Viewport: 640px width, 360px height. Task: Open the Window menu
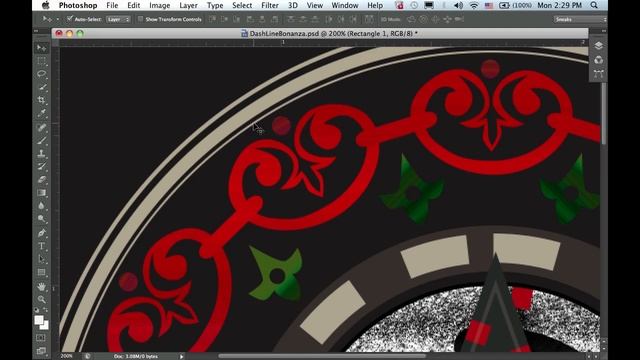[x=345, y=5]
